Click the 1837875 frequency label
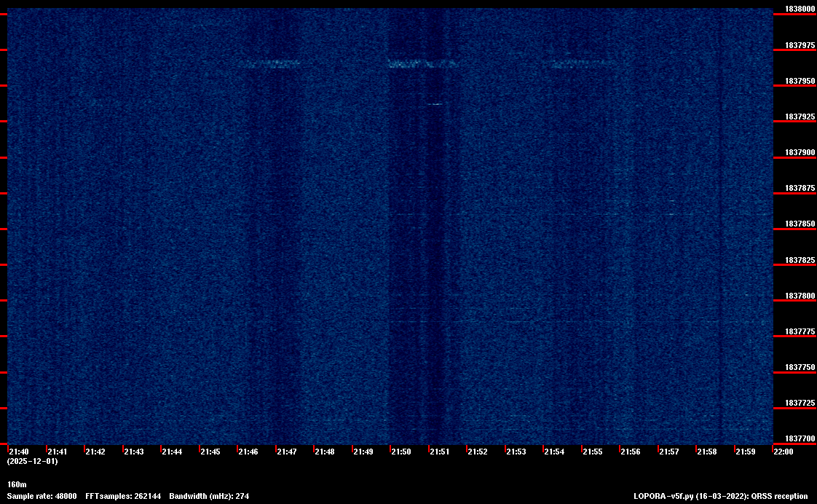This screenshot has height=504, width=817. tap(800, 188)
